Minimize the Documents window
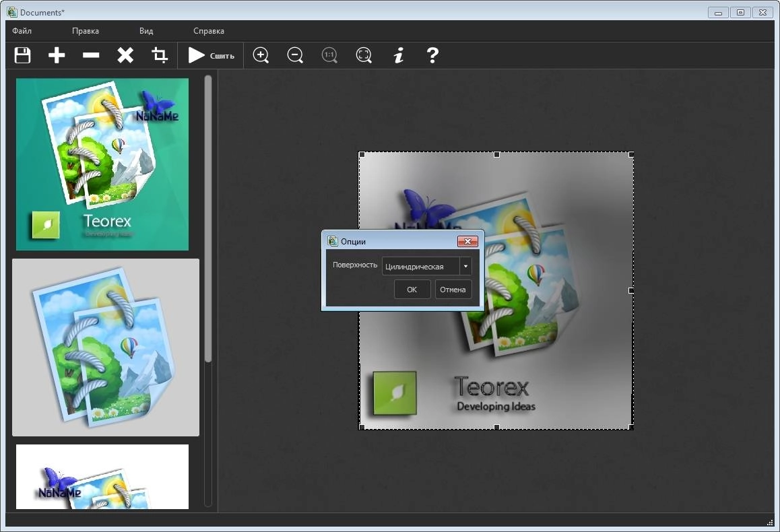 [718, 12]
